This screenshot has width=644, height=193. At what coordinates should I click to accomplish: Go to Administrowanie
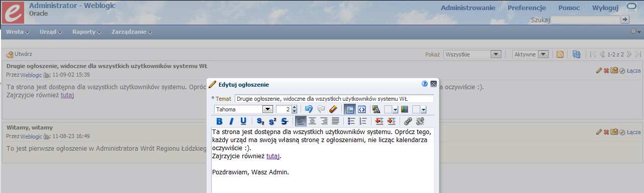[x=468, y=8]
